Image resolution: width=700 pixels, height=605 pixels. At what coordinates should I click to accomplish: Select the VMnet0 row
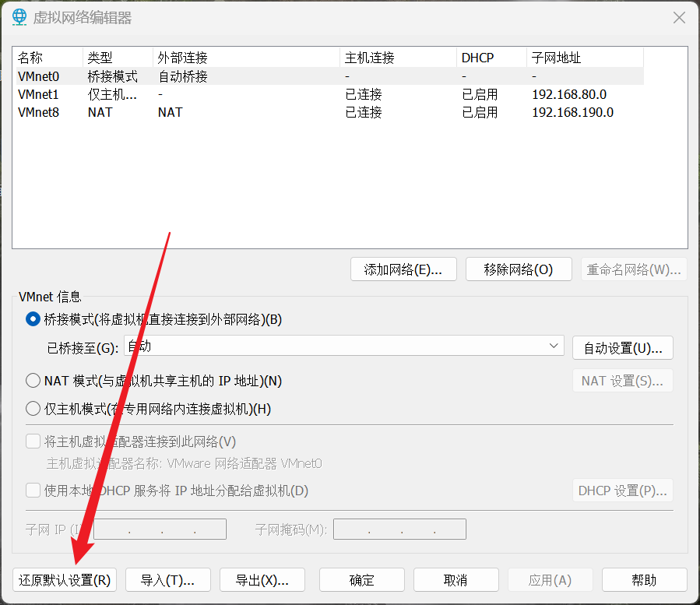coord(330,76)
